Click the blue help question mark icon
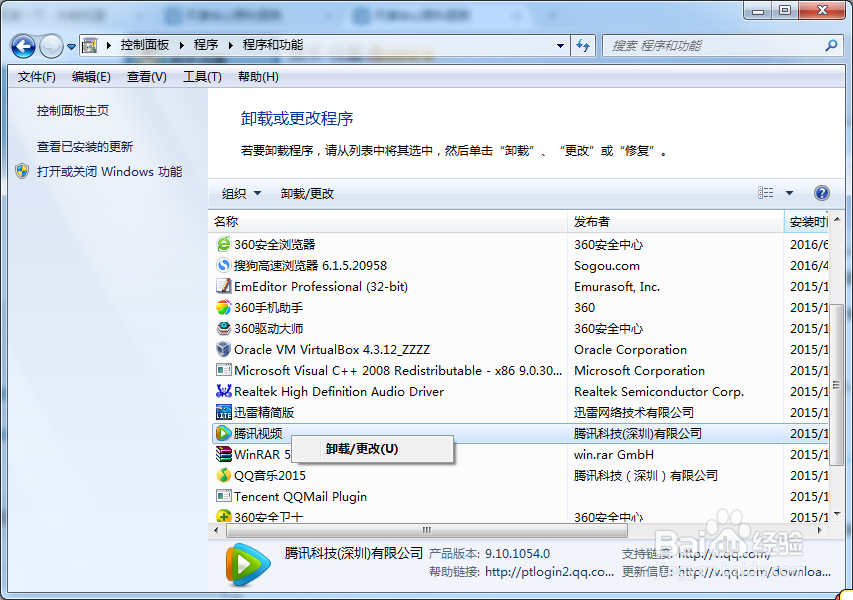Viewport: 853px width, 600px height. tap(821, 193)
